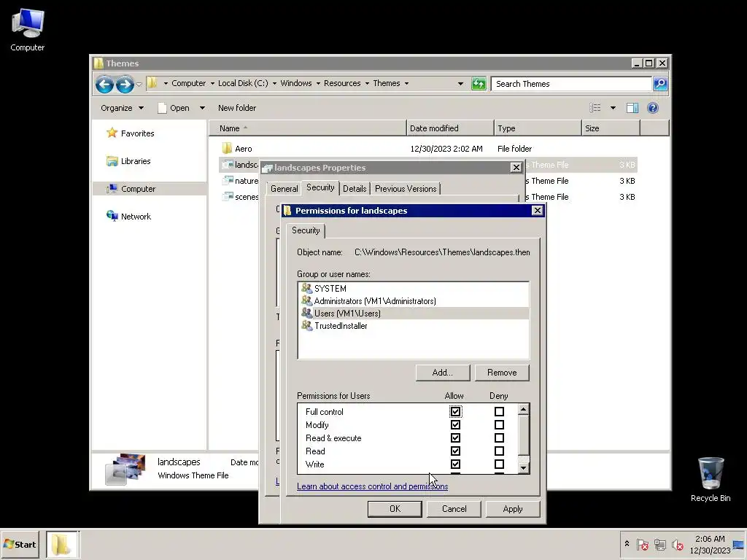
Task: Click the nature theme file icon
Action: pyautogui.click(x=228, y=181)
